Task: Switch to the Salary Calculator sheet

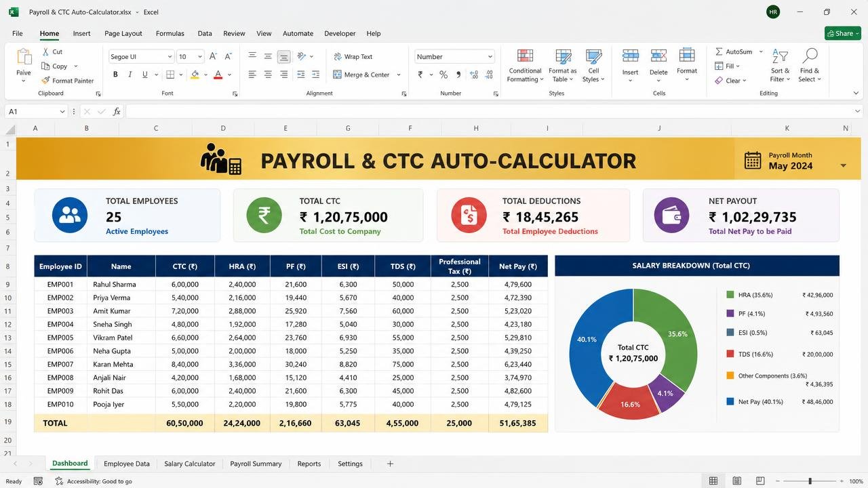Action: 190,464
